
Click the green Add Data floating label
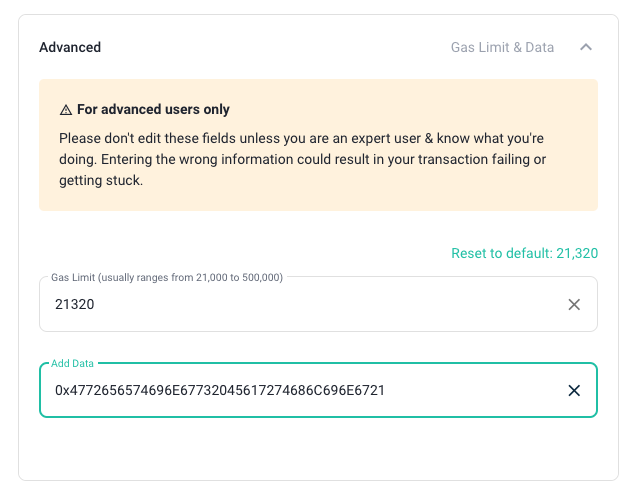click(72, 363)
